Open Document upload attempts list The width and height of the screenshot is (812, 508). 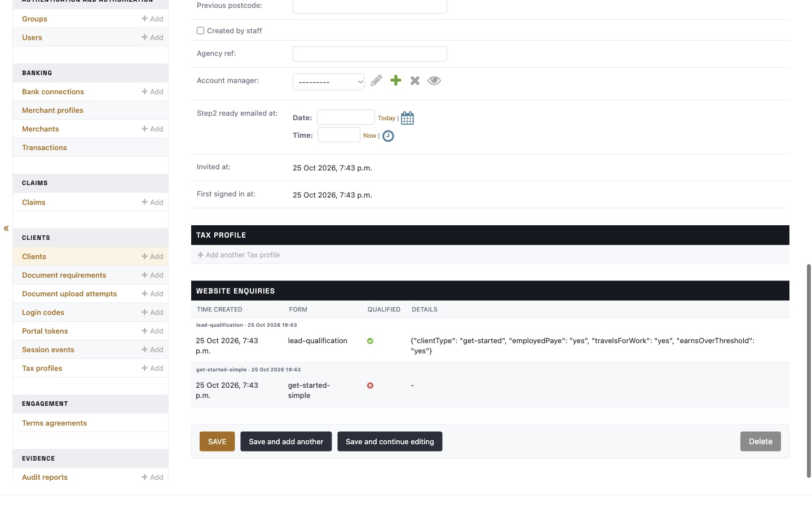click(x=69, y=294)
